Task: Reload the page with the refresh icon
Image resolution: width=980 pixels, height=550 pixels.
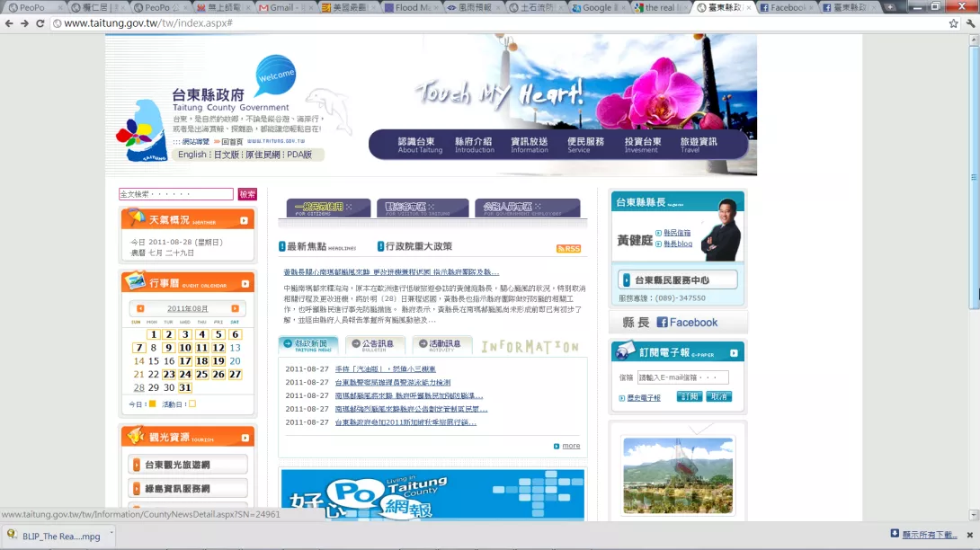Action: [x=40, y=23]
